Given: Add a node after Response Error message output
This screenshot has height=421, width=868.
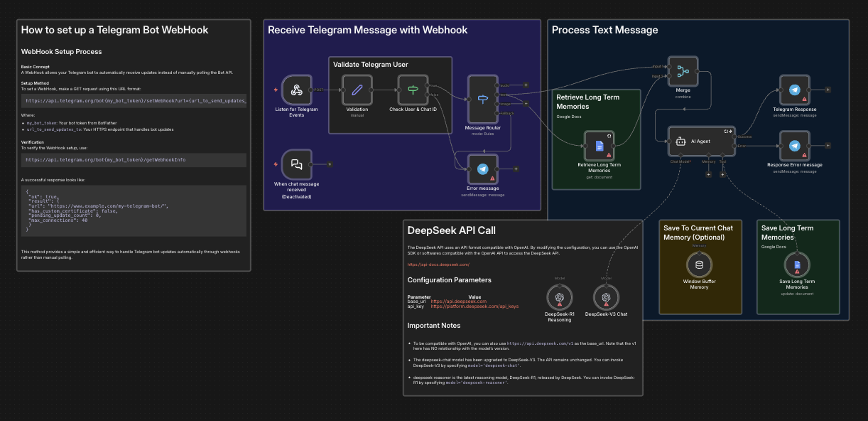Looking at the screenshot, I should click(x=828, y=146).
